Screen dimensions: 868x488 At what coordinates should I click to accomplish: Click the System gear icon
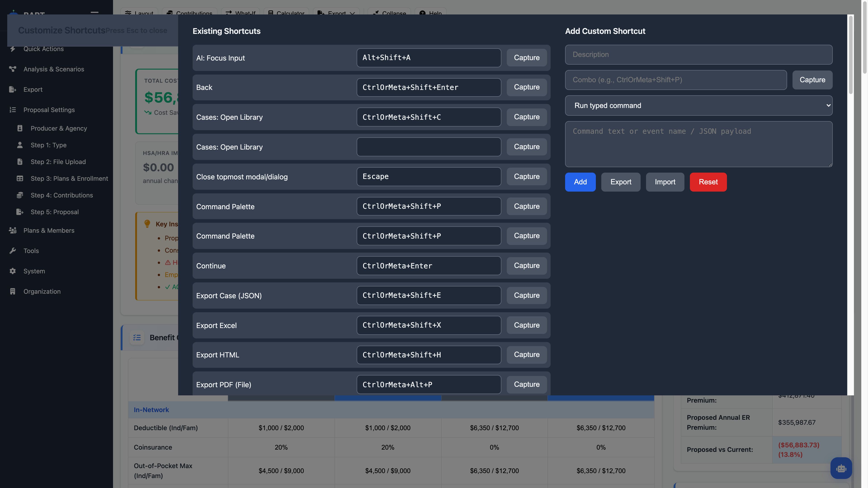pos(13,271)
